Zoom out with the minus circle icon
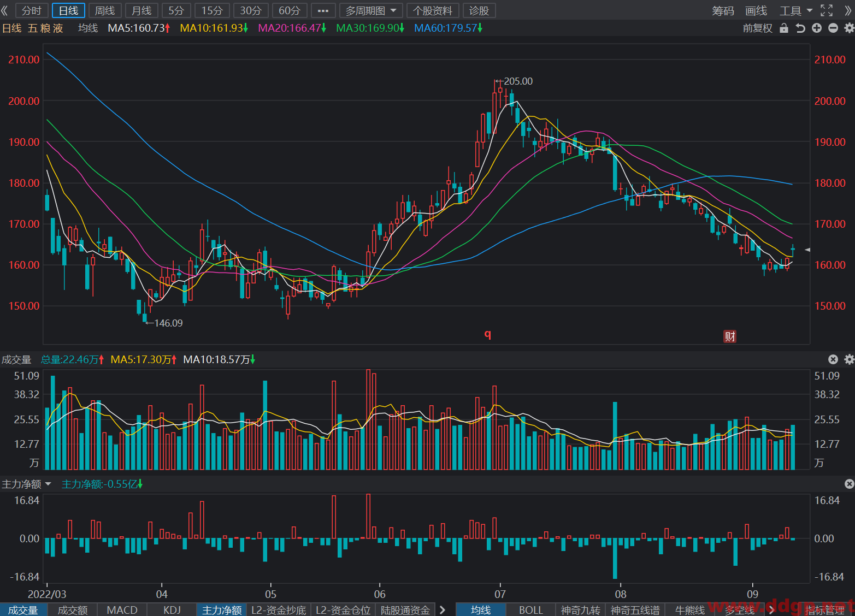 click(x=833, y=28)
